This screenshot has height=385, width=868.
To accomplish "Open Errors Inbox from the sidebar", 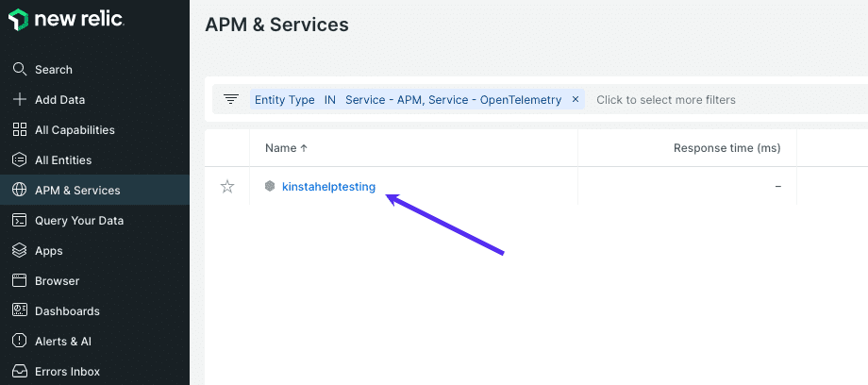I will tap(67, 372).
